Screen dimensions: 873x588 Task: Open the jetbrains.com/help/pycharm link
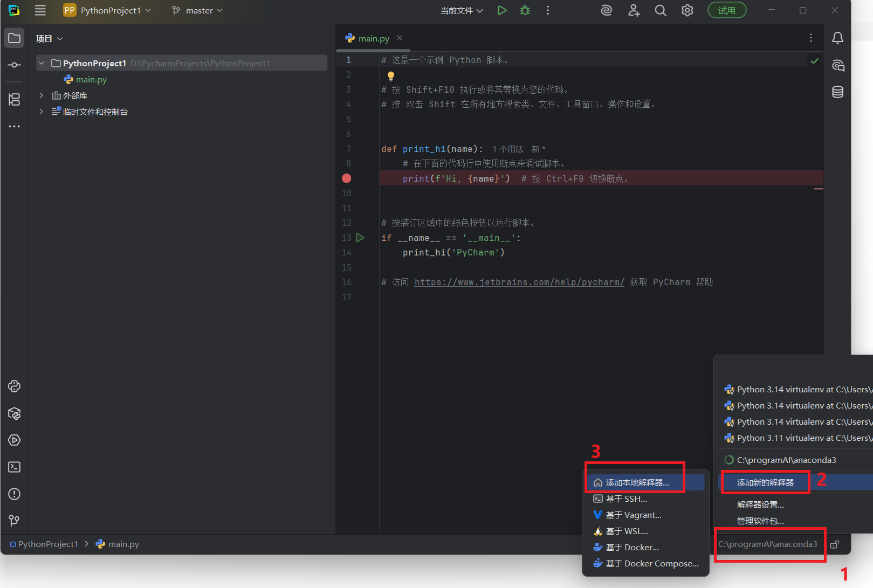[519, 282]
